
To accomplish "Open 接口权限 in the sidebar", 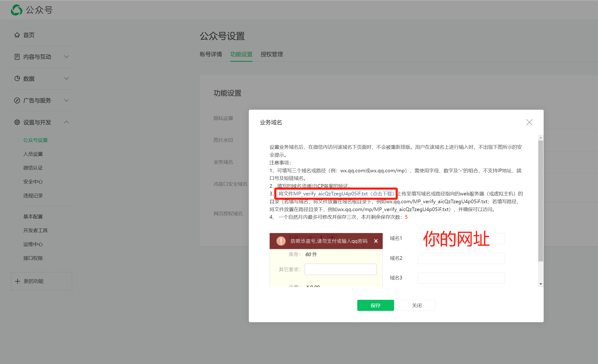I will (x=33, y=258).
